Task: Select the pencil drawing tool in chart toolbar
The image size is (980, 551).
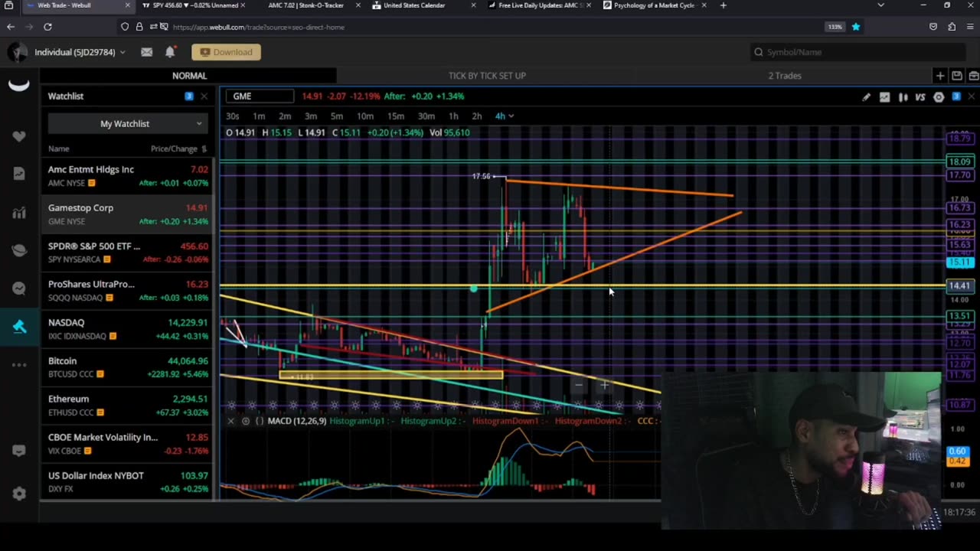Action: (x=866, y=97)
